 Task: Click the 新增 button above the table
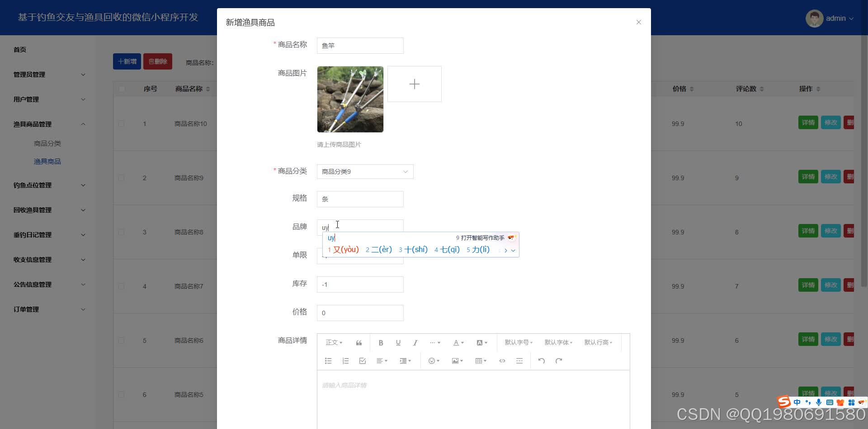click(127, 61)
